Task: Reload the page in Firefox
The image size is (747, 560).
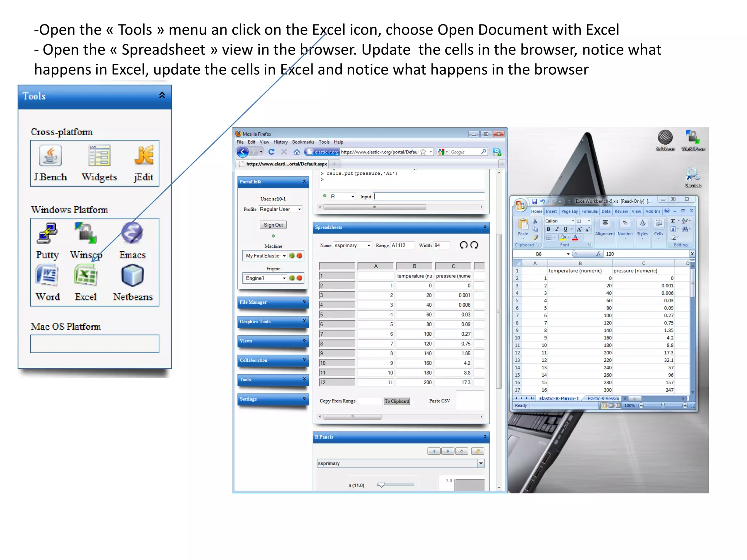Action: (271, 152)
